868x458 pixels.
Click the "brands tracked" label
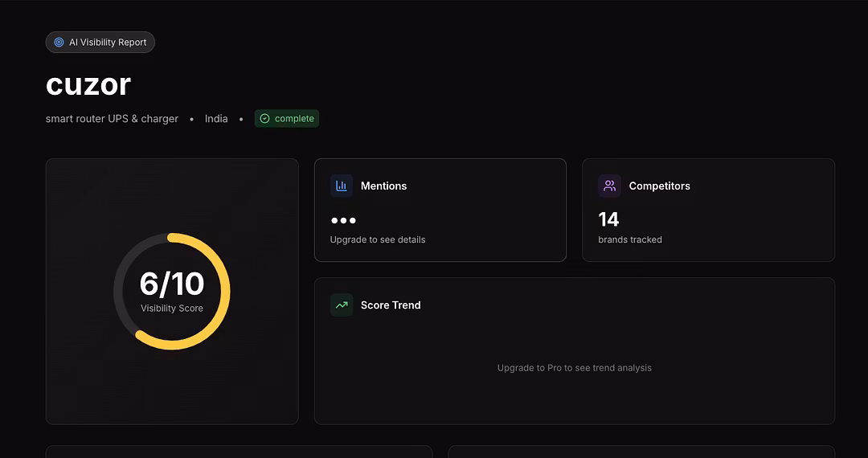pyautogui.click(x=630, y=239)
